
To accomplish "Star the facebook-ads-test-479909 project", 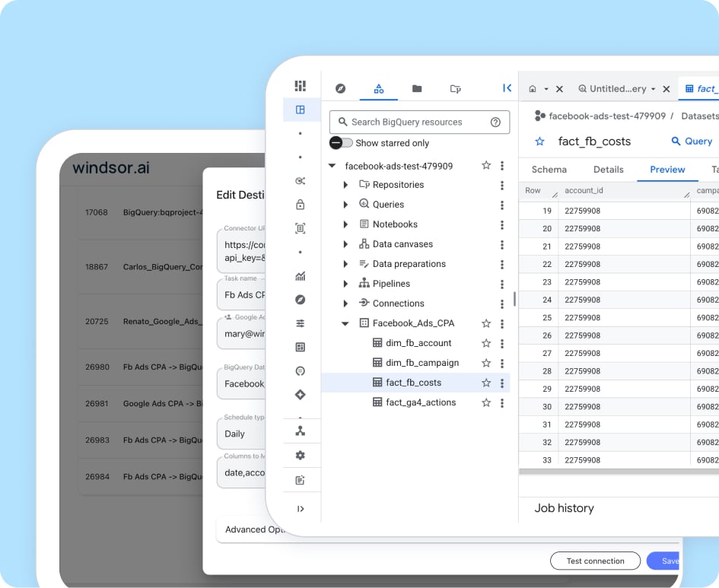I will (x=486, y=165).
